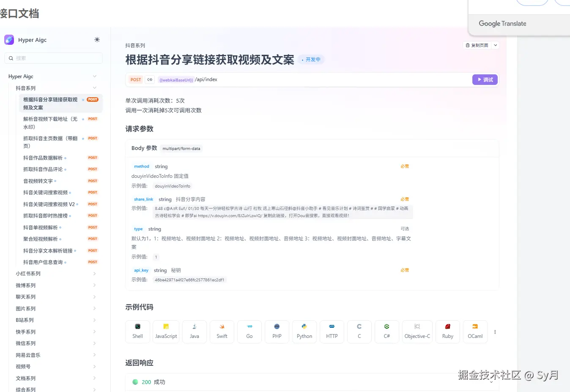This screenshot has width=570, height=392.
Task: Click the 复制页面 copy page button
Action: (477, 45)
